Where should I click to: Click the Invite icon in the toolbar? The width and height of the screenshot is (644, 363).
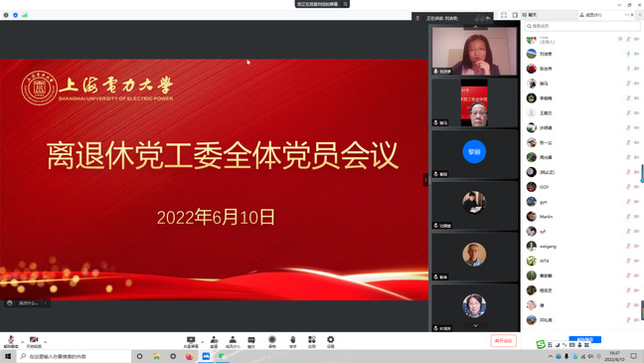pos(214,342)
